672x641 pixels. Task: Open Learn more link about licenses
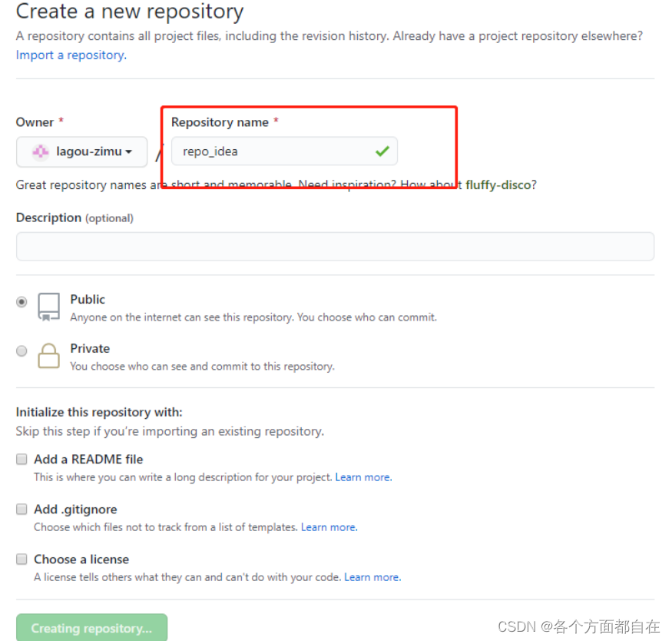click(x=372, y=577)
